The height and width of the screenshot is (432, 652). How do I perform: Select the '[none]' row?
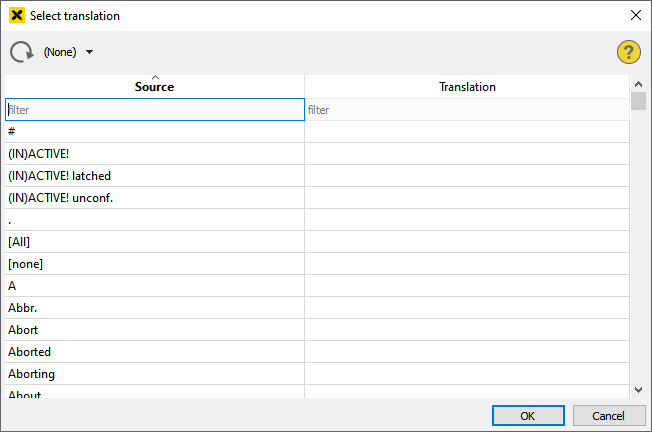317,264
